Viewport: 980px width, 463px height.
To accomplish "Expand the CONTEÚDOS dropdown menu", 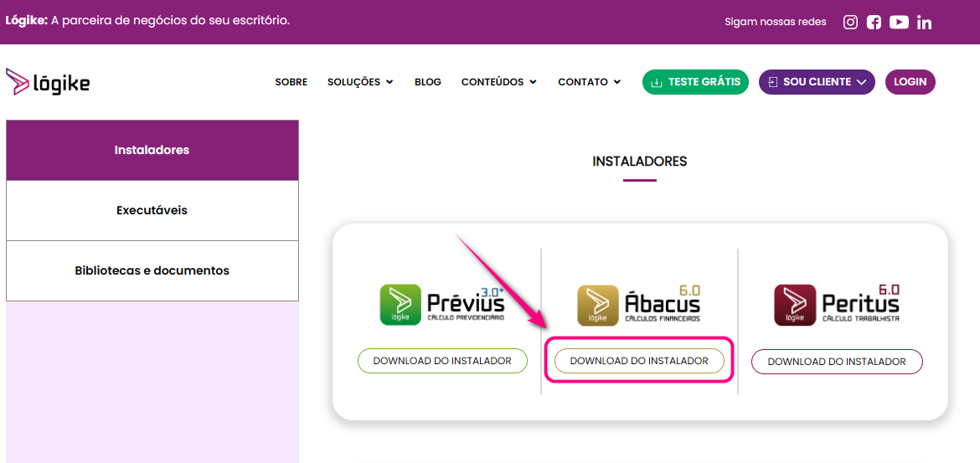I will coord(498,82).
